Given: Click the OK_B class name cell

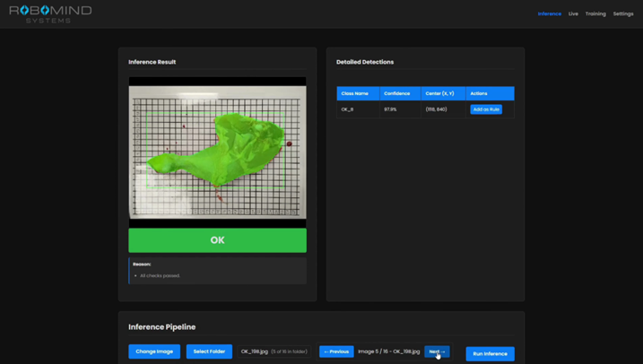Looking at the screenshot, I should point(358,109).
